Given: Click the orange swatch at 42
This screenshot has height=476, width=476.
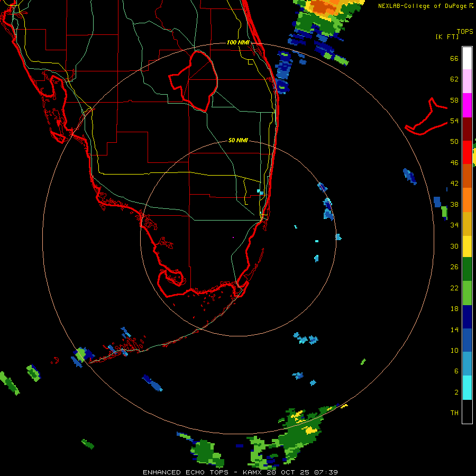Looking at the screenshot, I should (x=467, y=200).
